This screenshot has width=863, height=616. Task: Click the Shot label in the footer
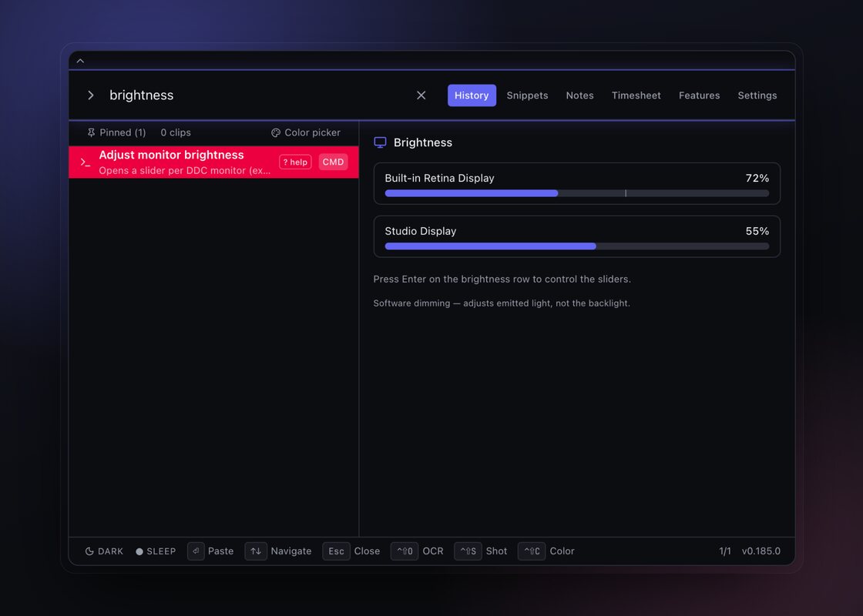coord(496,551)
